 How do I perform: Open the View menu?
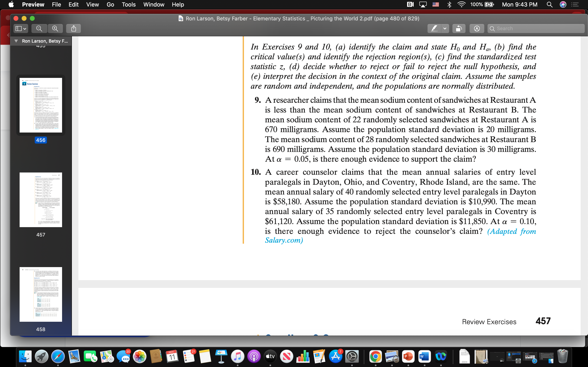point(92,5)
